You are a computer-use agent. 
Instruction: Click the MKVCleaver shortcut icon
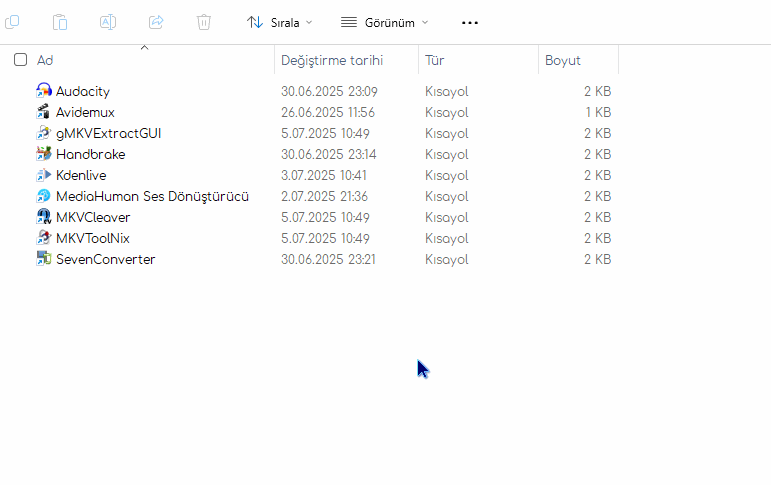[x=44, y=217]
